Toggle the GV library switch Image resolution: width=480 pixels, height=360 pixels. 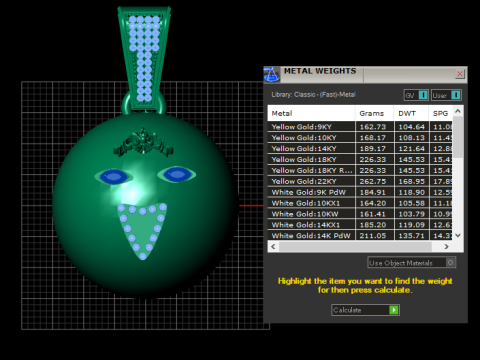pos(416,95)
